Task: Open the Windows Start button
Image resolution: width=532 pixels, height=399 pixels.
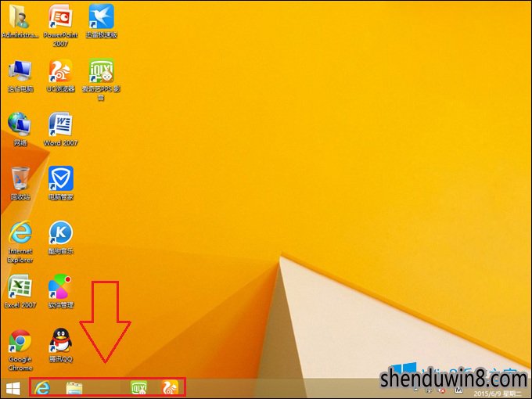Action: pos(13,389)
